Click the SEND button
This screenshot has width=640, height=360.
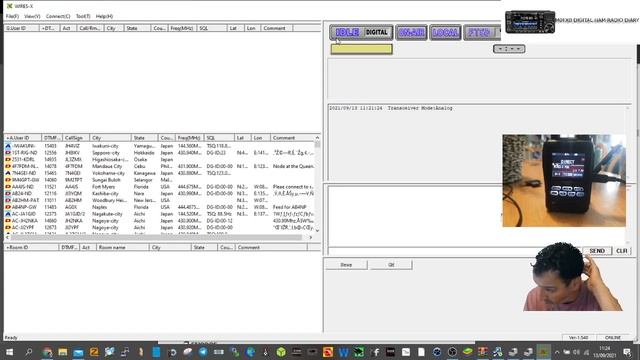point(597,251)
